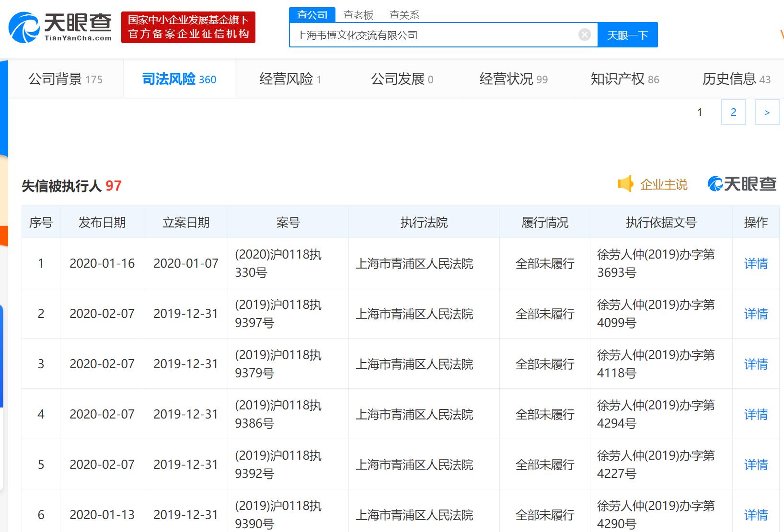Screen dimensions: 784x532
Task: Click the 企业主说 link
Action: 664,184
